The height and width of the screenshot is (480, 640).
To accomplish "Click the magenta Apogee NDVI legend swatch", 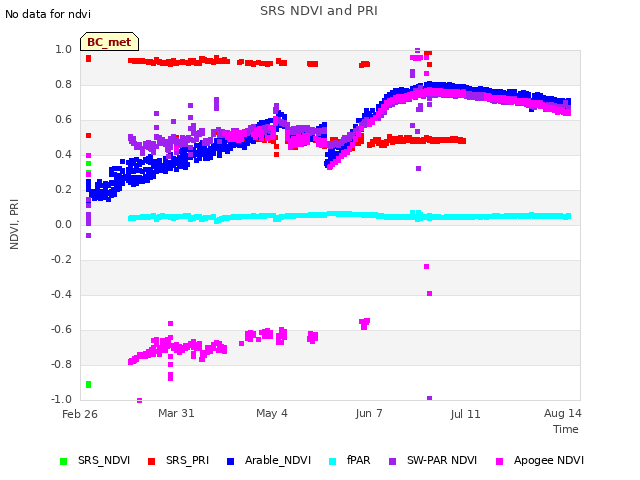I will coord(499,462).
